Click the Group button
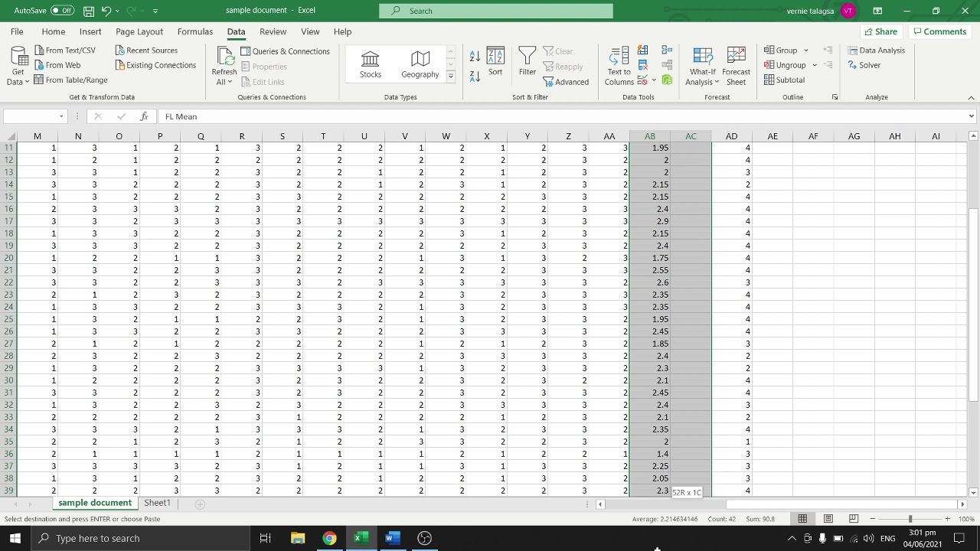This screenshot has width=980, height=551. click(781, 51)
